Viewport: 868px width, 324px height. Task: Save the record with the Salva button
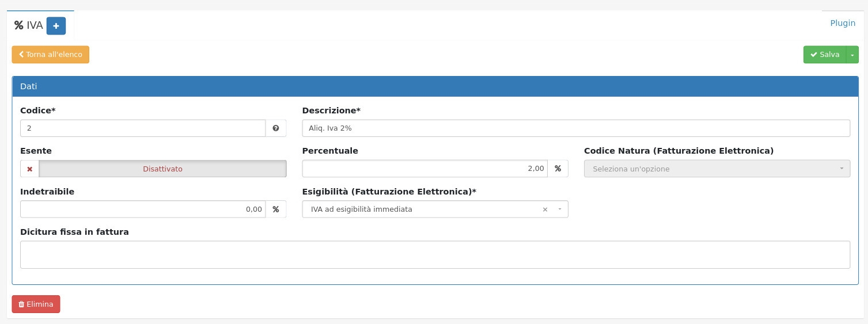824,55
